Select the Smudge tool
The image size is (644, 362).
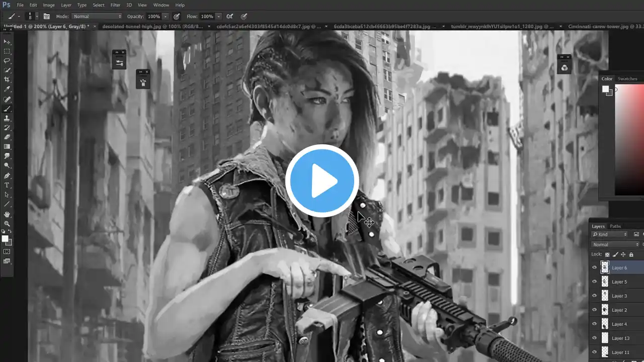(x=7, y=156)
